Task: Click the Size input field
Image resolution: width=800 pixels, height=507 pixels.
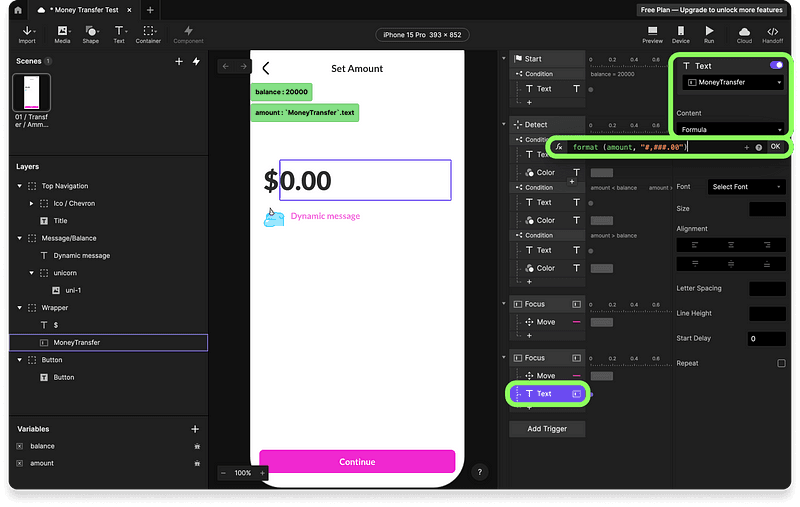Action: [x=767, y=209]
